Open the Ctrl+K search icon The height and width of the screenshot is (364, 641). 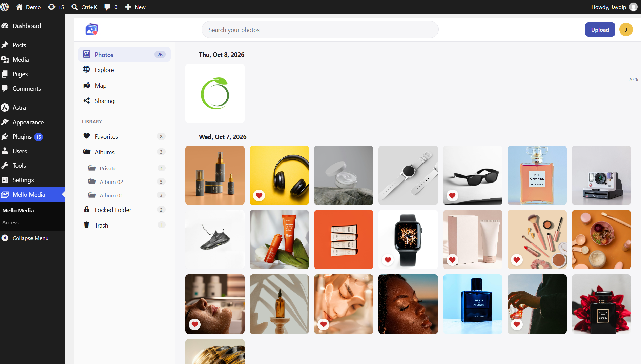[75, 7]
